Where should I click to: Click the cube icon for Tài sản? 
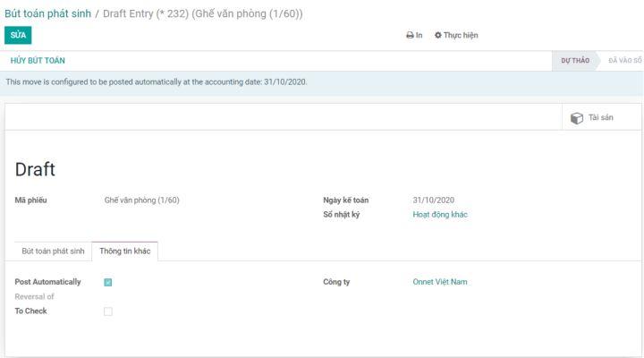pos(577,118)
